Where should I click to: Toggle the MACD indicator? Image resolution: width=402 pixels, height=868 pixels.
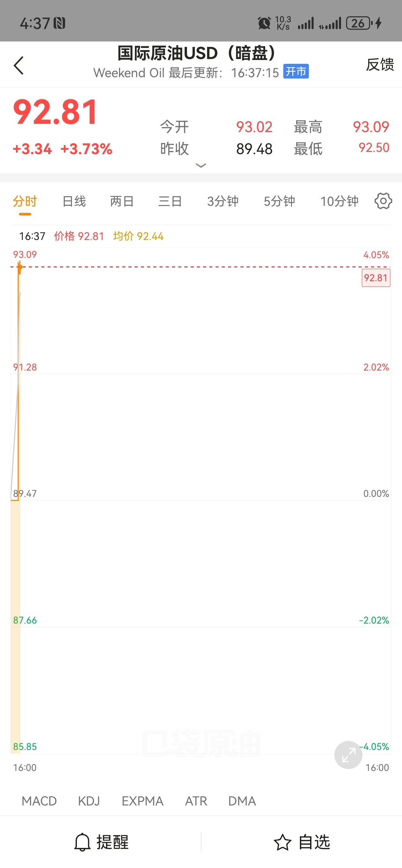[x=39, y=801]
